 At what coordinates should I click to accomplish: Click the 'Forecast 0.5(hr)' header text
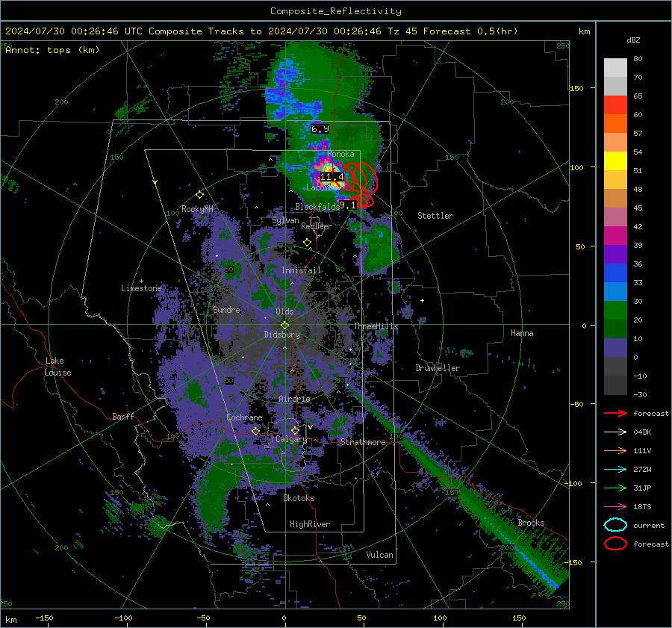pos(470,31)
